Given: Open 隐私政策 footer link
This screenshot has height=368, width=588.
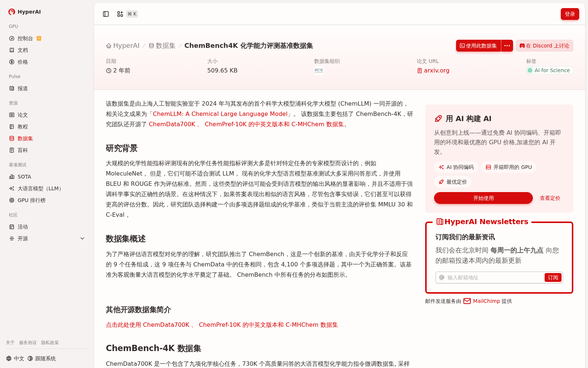Looking at the screenshot, I should (x=50, y=343).
